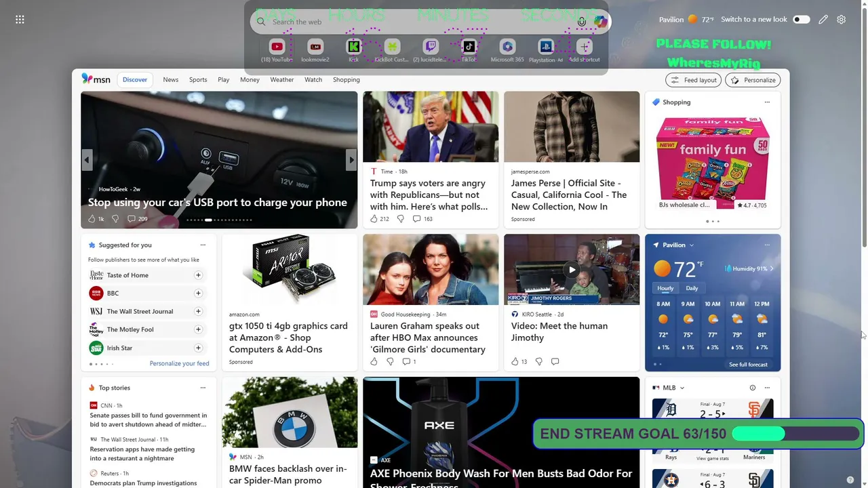Show previous featured story slide
The height and width of the screenshot is (488, 868).
click(x=87, y=160)
